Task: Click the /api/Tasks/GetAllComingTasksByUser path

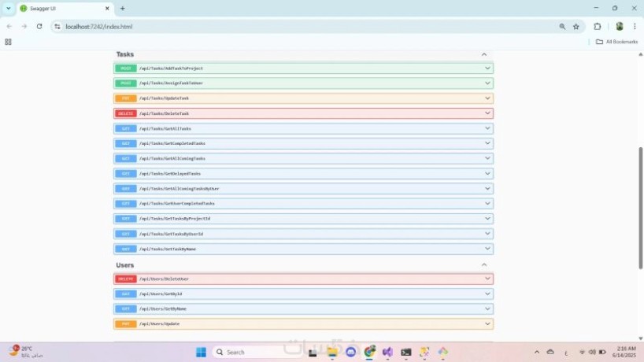Action: tap(179, 189)
